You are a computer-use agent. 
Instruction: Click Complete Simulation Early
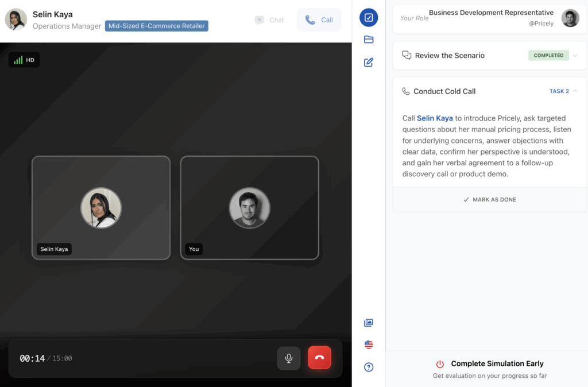[497, 364]
